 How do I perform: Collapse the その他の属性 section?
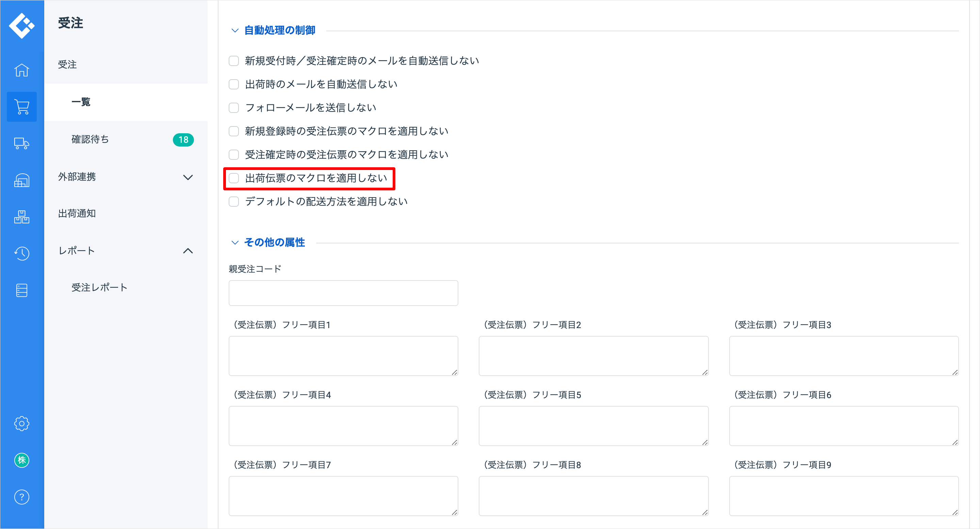coord(235,242)
